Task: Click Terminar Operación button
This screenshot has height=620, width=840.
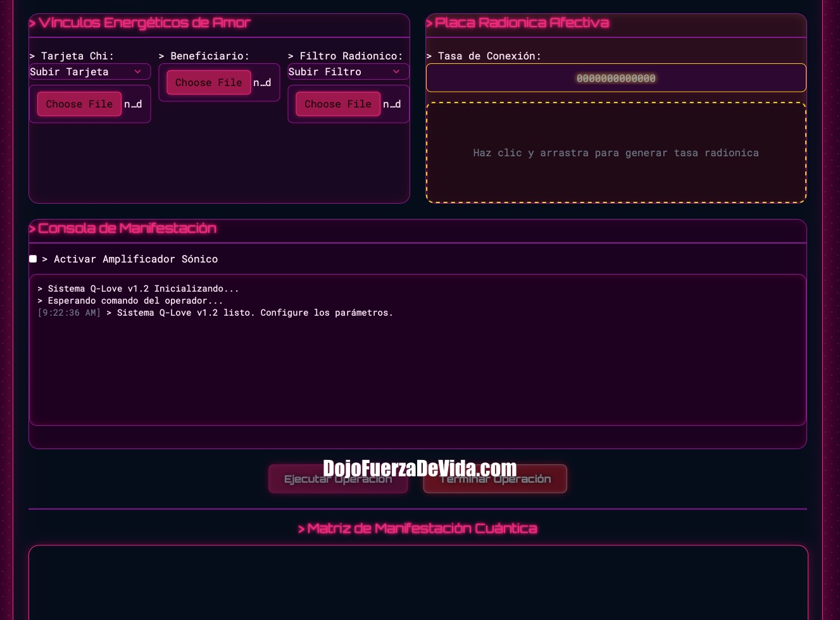Action: (x=495, y=479)
